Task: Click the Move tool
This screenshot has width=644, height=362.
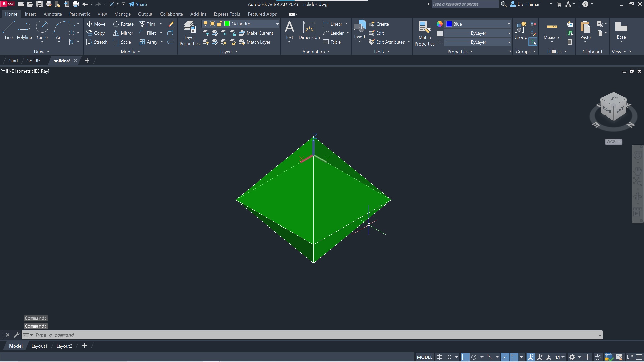Action: tap(96, 24)
